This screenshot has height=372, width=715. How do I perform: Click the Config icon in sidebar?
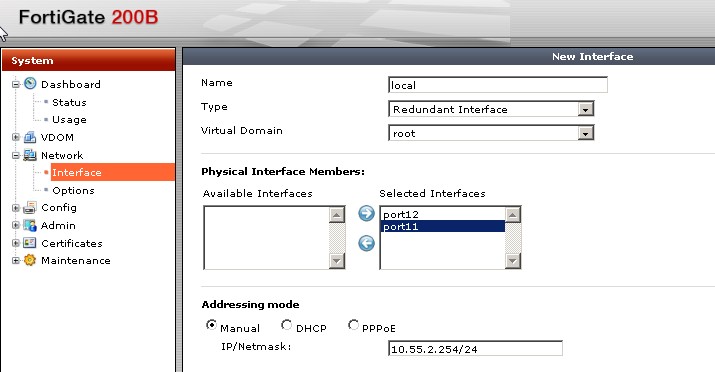pos(30,207)
